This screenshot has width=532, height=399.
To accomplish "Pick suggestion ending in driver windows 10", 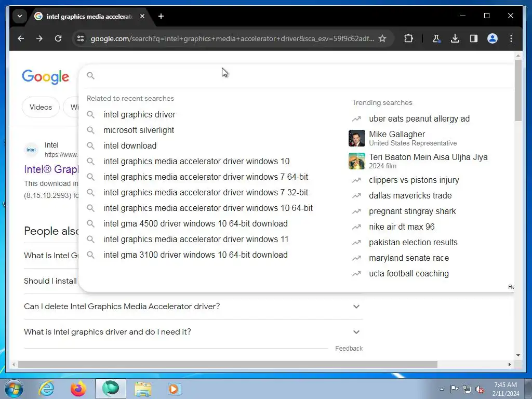I will tap(196, 162).
